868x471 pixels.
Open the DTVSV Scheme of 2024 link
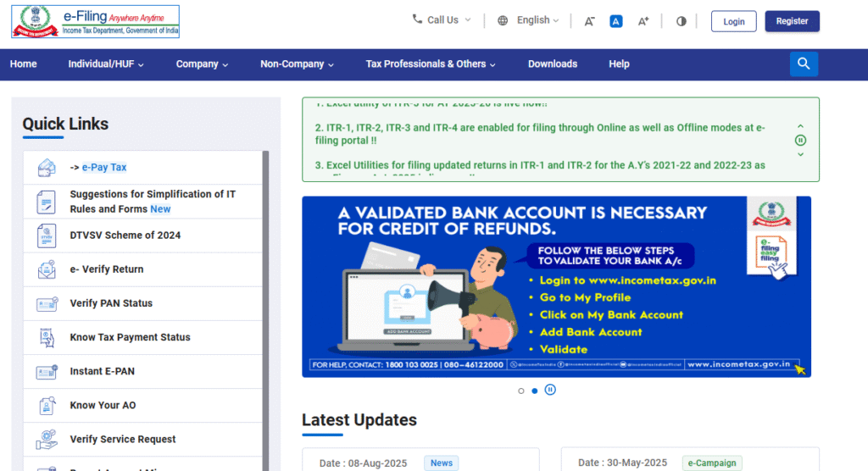coord(125,235)
